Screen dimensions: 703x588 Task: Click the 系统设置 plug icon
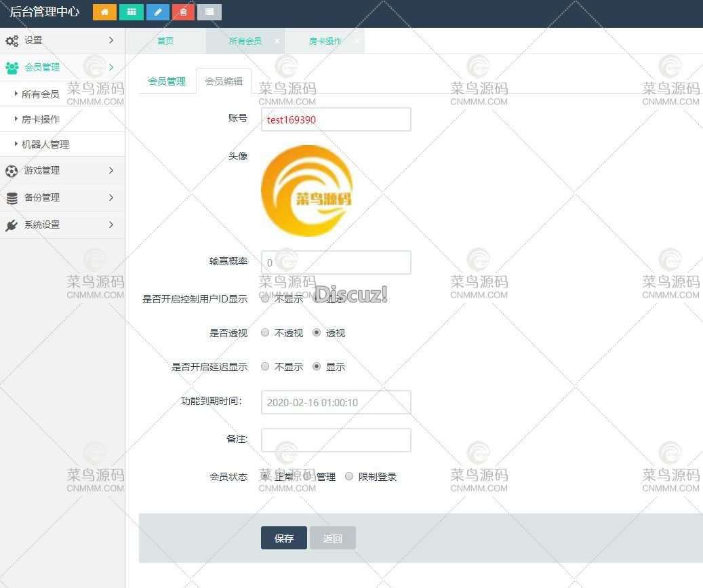tap(12, 225)
